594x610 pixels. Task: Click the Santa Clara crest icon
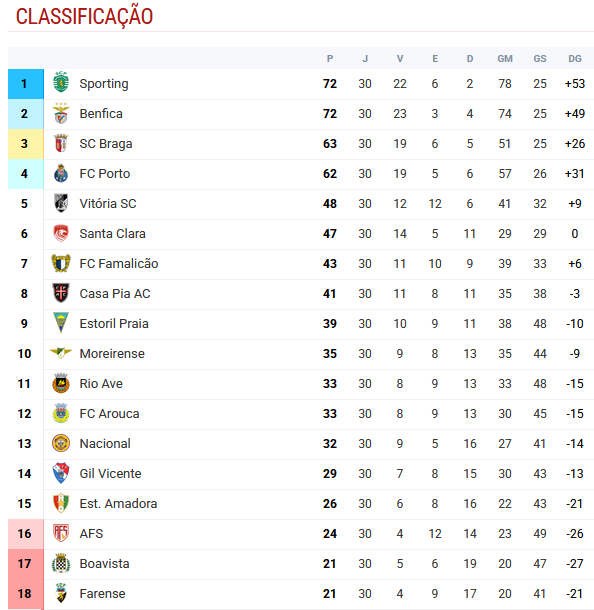[x=61, y=233]
